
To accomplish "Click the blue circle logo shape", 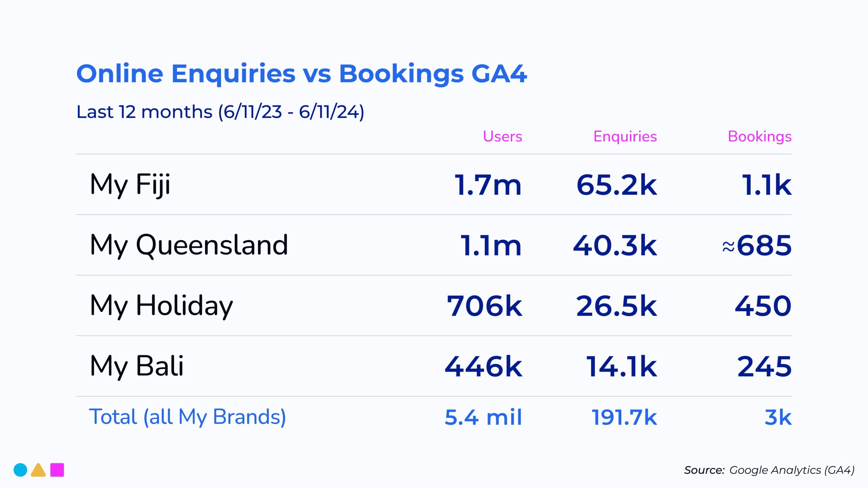I will pos(20,470).
